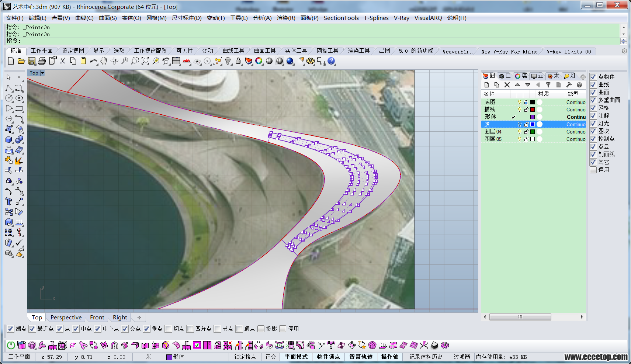Screen dimensions: 631x364
Task: Open help with the blue question mark icon
Action: [x=332, y=61]
